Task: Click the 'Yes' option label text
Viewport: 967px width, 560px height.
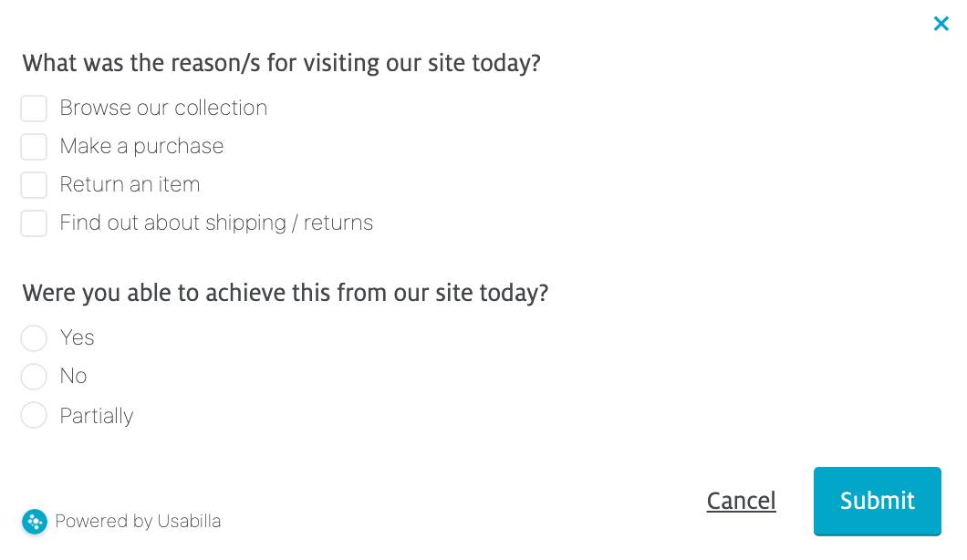Action: pos(78,337)
